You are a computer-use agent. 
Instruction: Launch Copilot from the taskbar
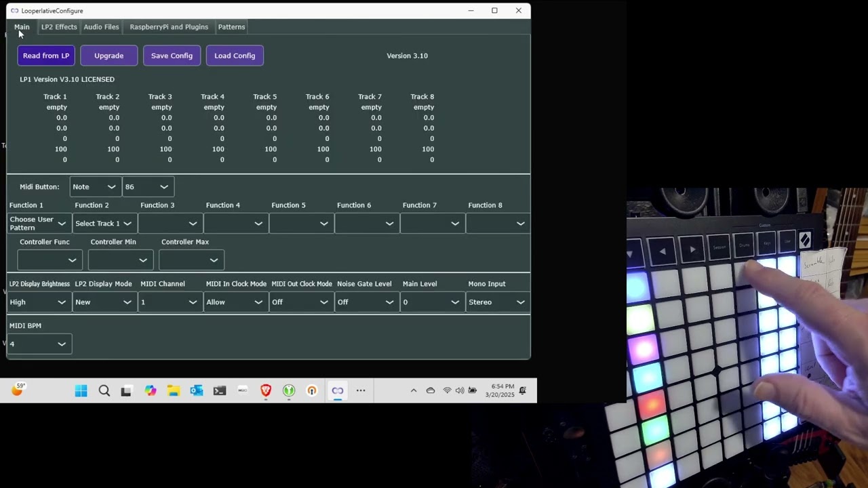pos(151,390)
